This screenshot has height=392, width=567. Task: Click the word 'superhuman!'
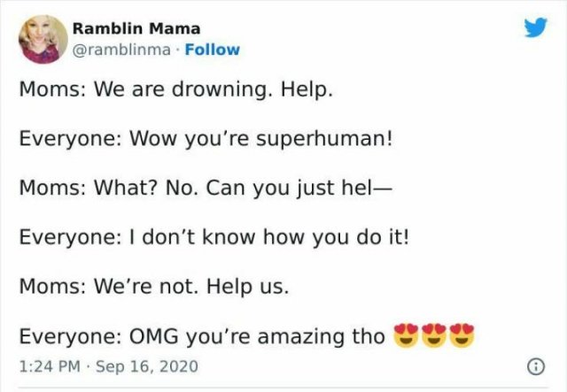point(324,139)
